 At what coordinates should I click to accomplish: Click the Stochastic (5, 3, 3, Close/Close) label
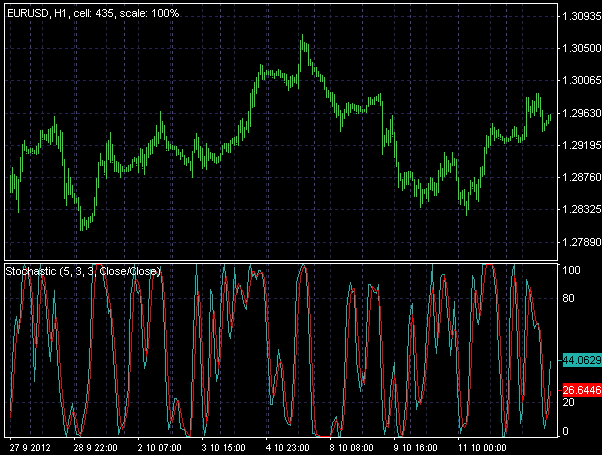pyautogui.click(x=83, y=271)
